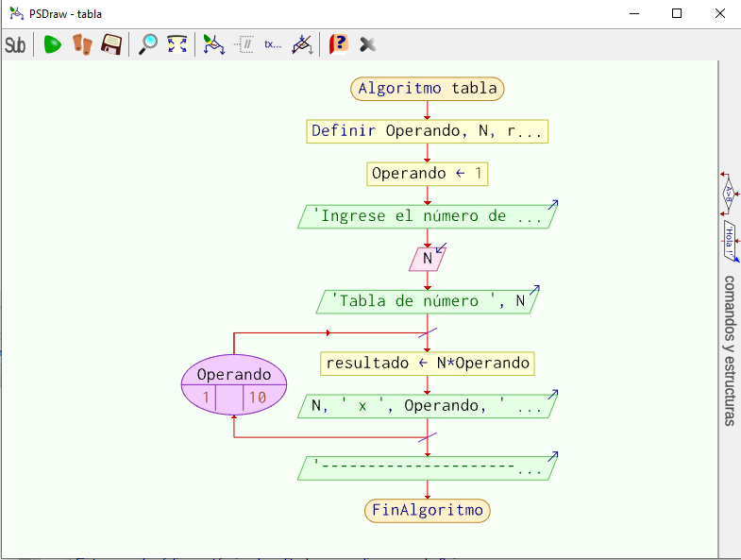This screenshot has height=560, width=741.
Task: Select the 'Algoritmo tabla' start node
Action: (x=428, y=89)
